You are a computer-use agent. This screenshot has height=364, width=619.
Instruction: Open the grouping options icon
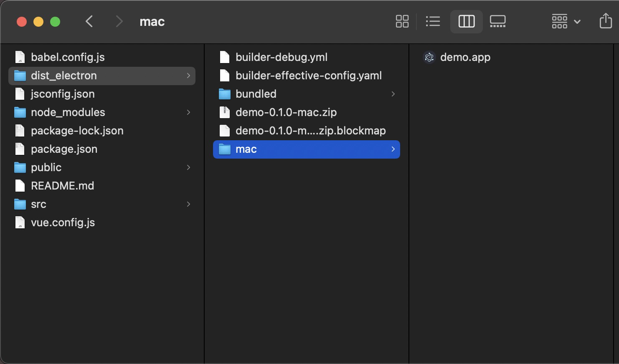click(x=559, y=21)
